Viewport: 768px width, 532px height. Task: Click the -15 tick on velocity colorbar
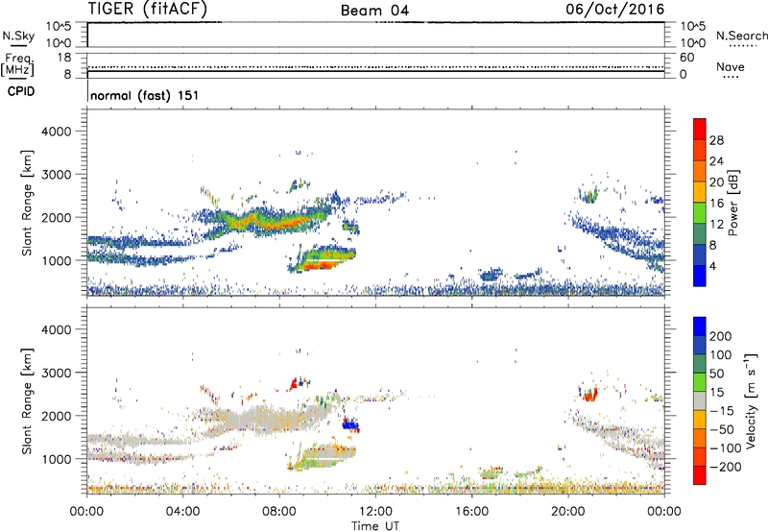(722, 410)
